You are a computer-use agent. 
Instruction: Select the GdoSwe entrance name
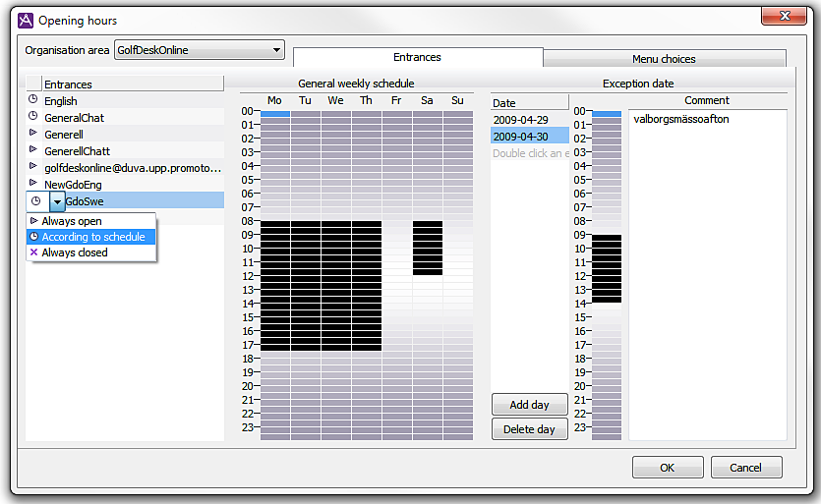pyautogui.click(x=85, y=201)
